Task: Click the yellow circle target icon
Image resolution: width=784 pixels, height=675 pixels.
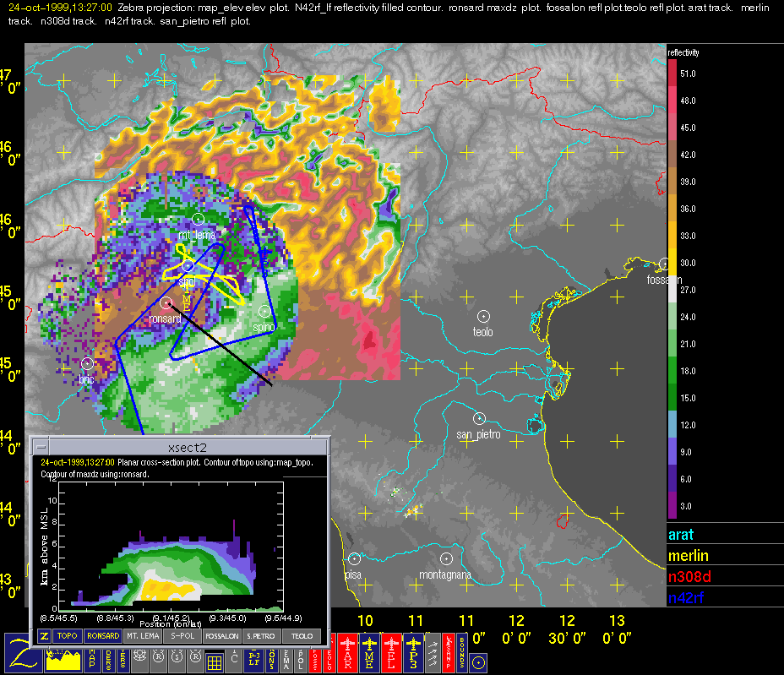Action: [478, 662]
